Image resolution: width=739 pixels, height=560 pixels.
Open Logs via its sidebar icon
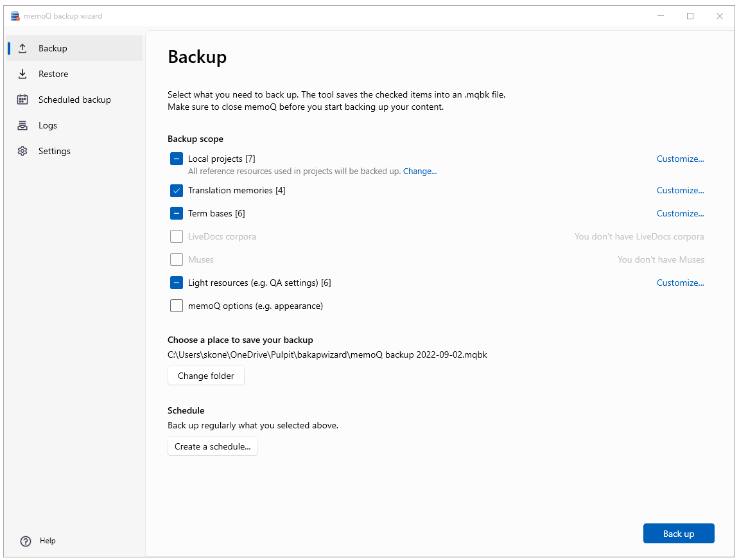click(22, 125)
